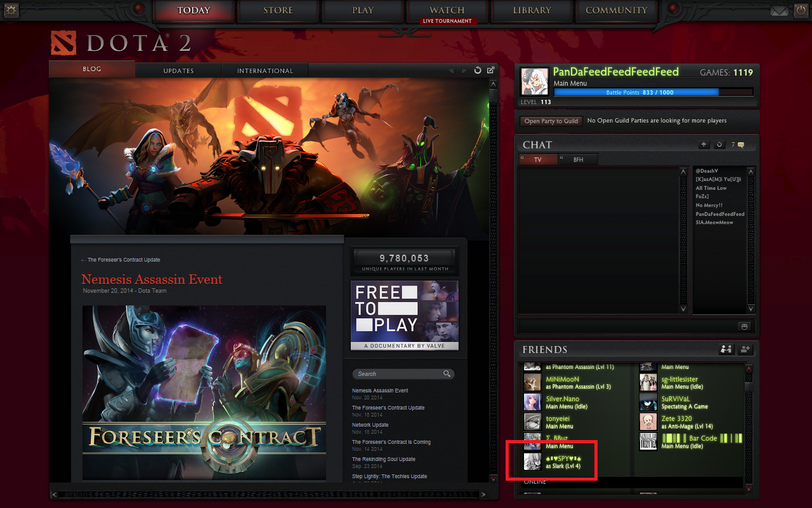
Task: Click the blog search magnifier icon
Action: pos(447,374)
